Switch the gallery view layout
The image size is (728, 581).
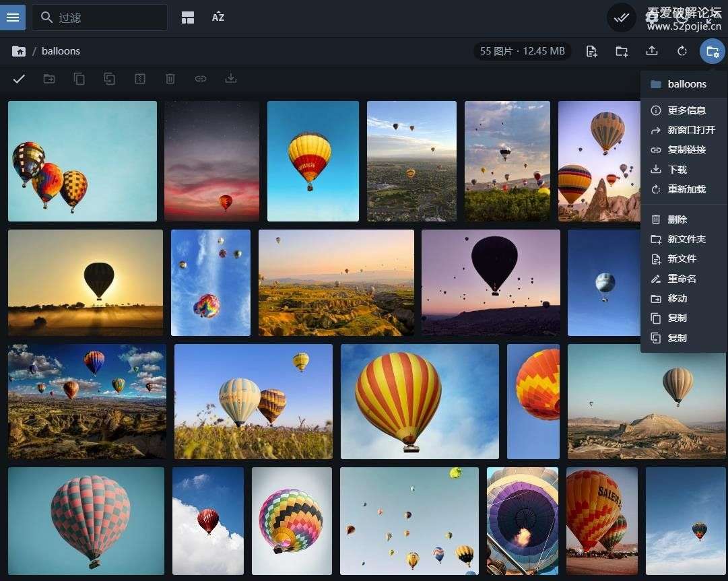coord(187,17)
